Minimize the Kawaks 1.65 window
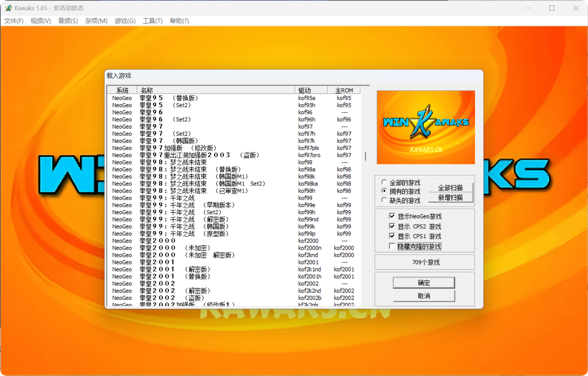 coord(528,8)
